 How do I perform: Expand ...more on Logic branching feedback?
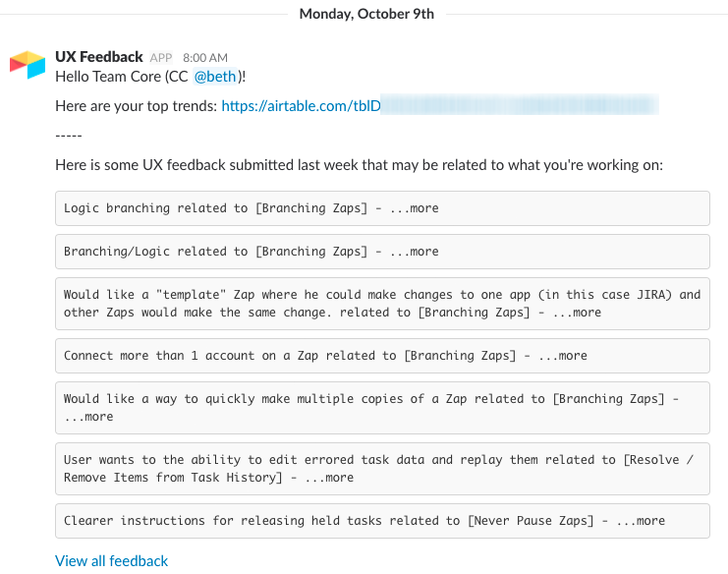(415, 208)
